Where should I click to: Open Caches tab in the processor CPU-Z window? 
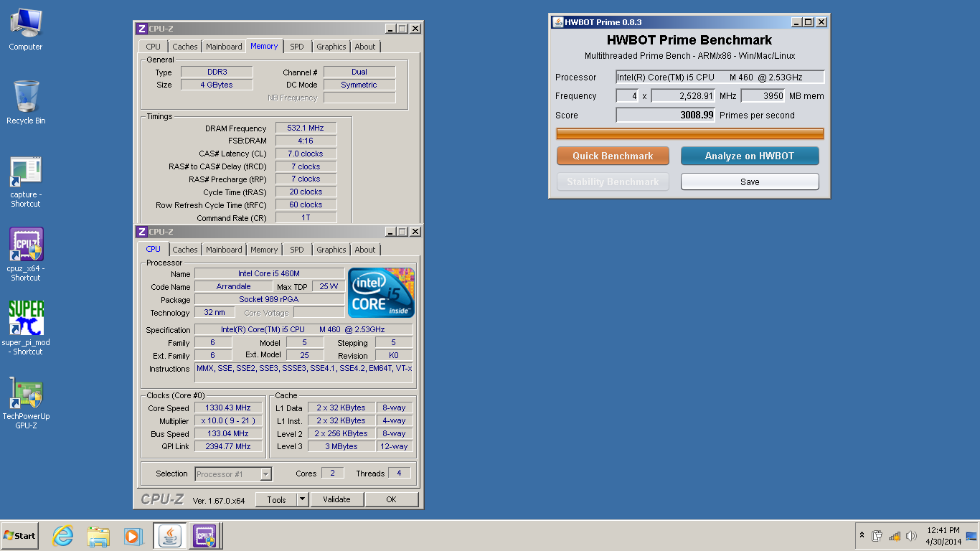[x=185, y=250]
